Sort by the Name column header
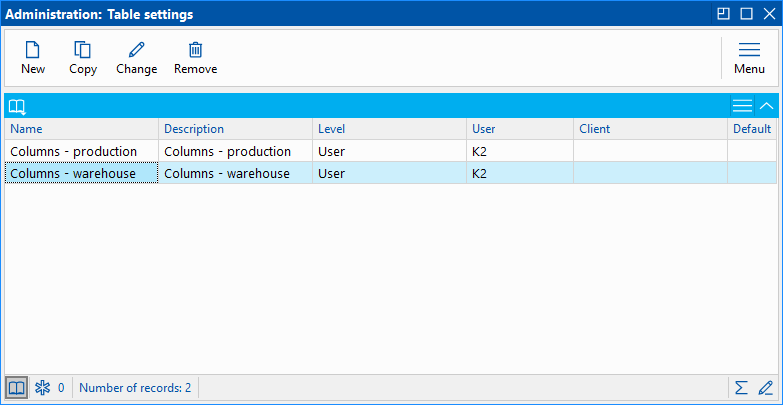The width and height of the screenshot is (783, 405). [x=82, y=129]
